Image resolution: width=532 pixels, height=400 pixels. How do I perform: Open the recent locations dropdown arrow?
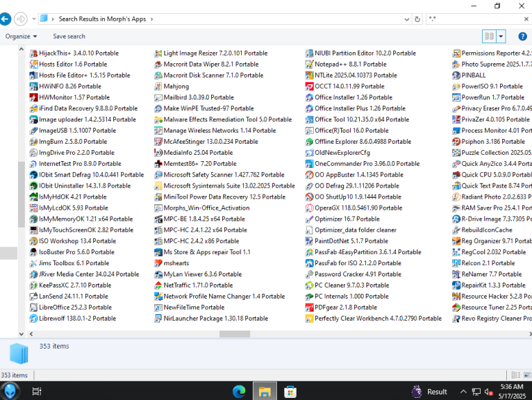coord(34,19)
